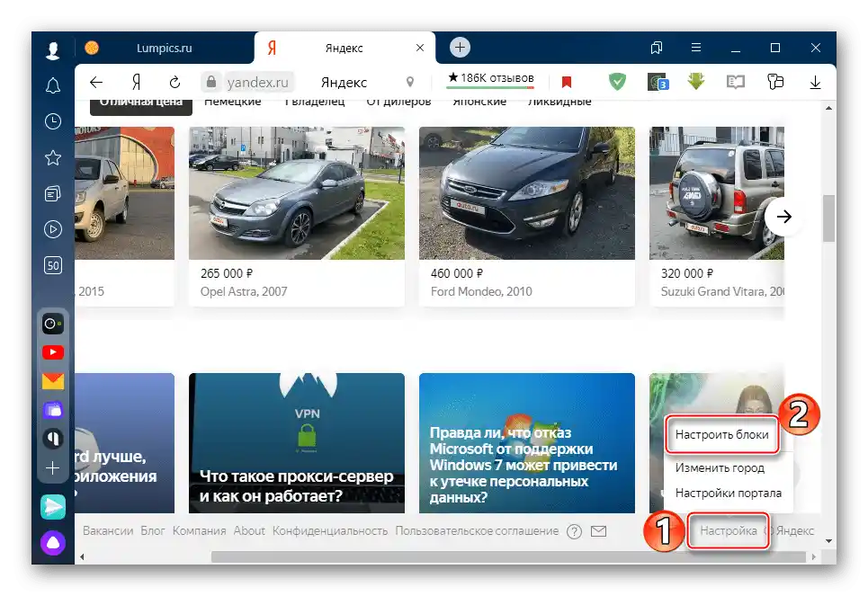The height and width of the screenshot is (596, 868).
Task: Open bookmarks star in sidebar
Action: pos(52,157)
